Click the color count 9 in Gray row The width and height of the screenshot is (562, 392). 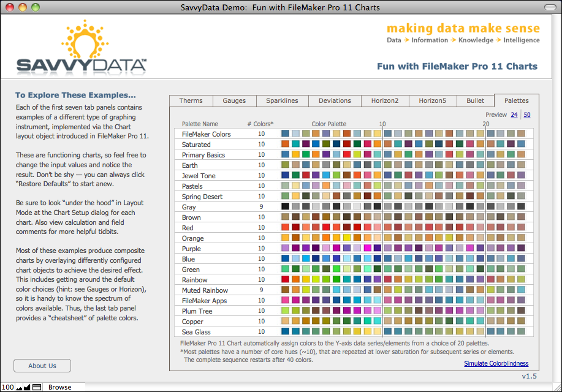pyautogui.click(x=261, y=206)
